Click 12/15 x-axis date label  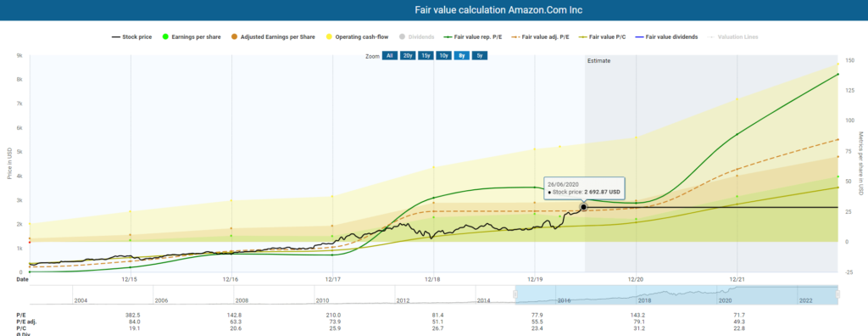[x=129, y=279]
